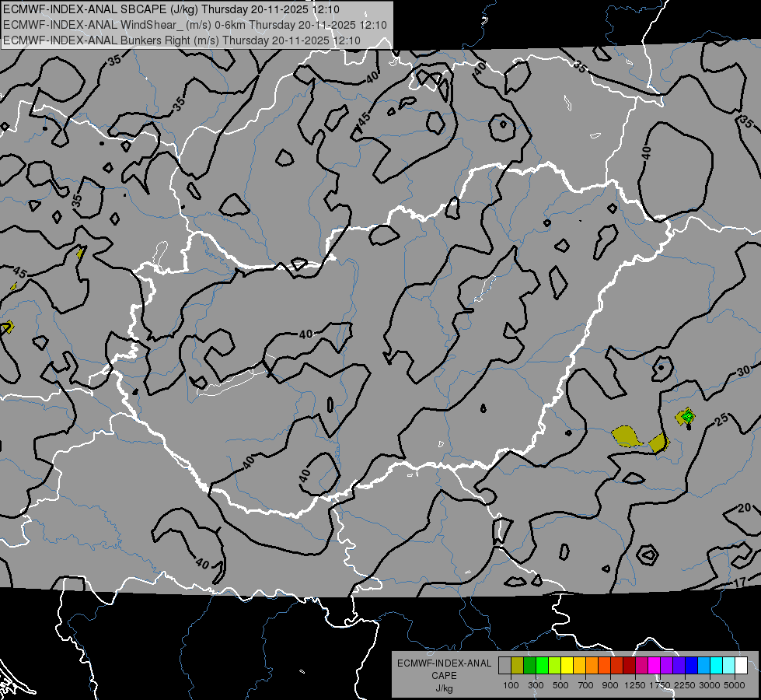This screenshot has width=761, height=700.
Task: Select the orange-red CAPE legend swatch
Action: tap(605, 666)
